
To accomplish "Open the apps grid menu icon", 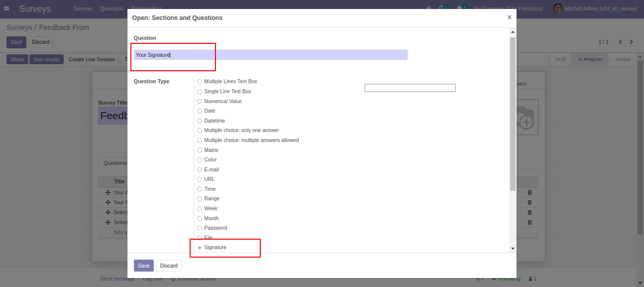I will [x=6, y=8].
